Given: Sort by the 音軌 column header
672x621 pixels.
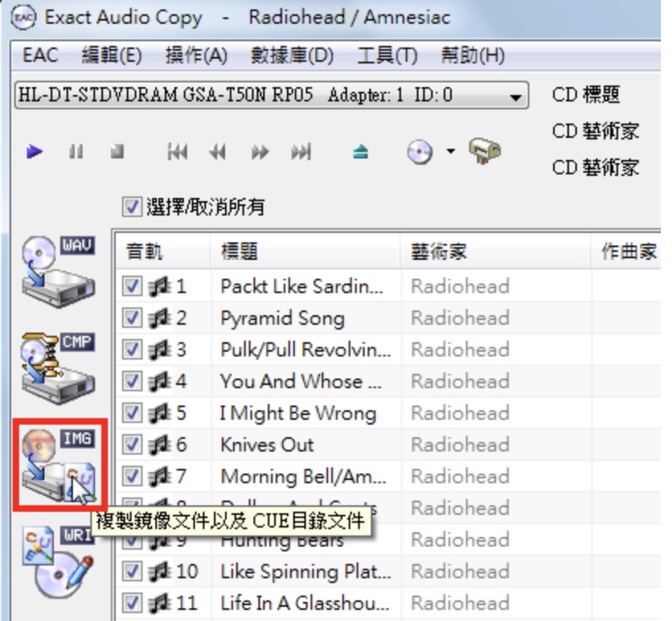Looking at the screenshot, I should [163, 251].
